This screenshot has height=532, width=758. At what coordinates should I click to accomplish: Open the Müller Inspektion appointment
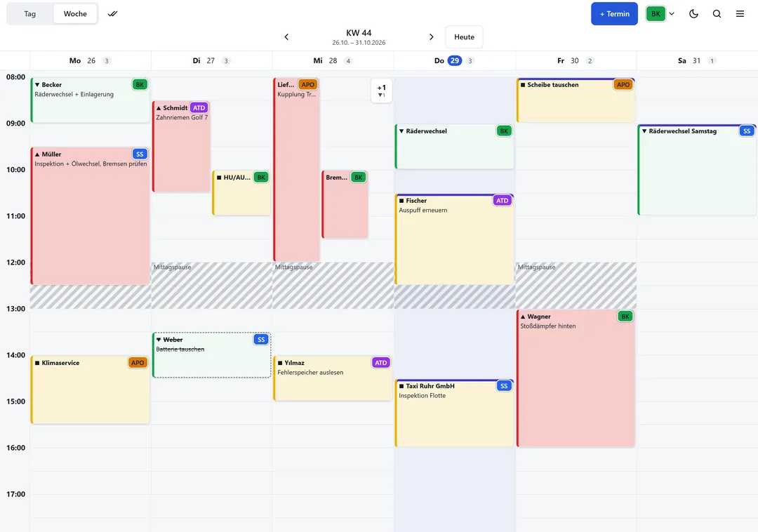coord(91,216)
